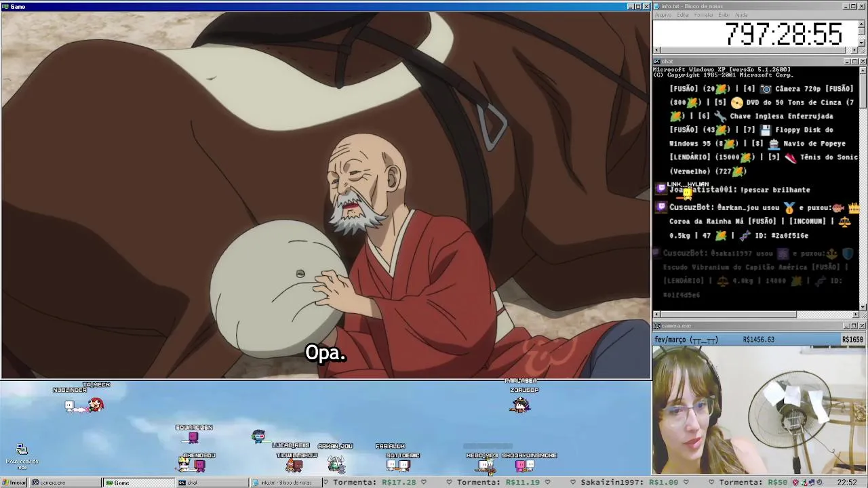Minimize the chat console window

pos(846,61)
